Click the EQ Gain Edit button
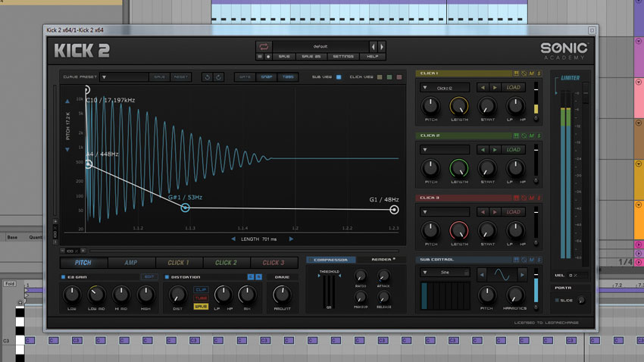The height and width of the screenshot is (362, 644). 149,277
